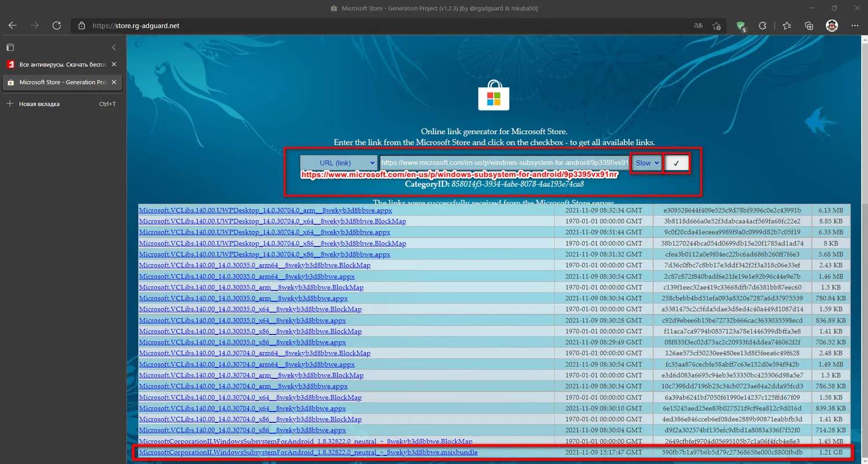Download UWPDesktop 14.0.30704.0 x86 appx link

click(x=264, y=254)
